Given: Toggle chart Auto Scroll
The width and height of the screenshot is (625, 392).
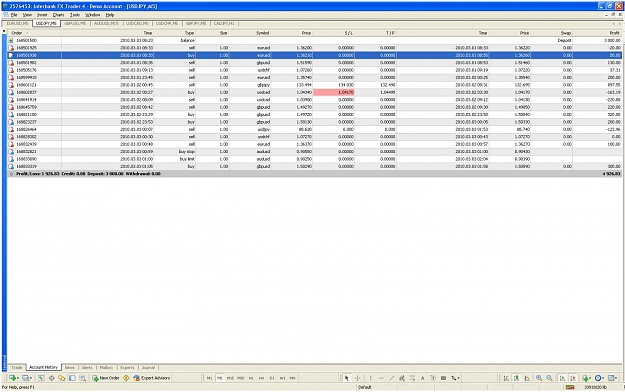Looking at the screenshot, I should (x=562, y=378).
